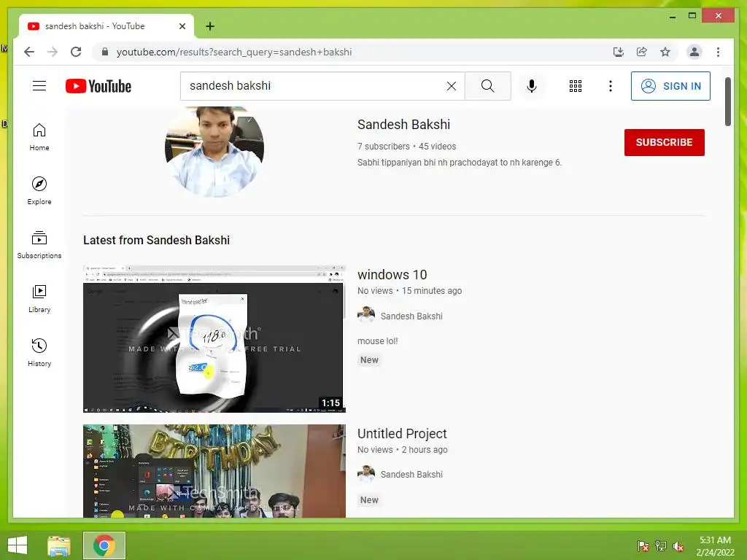747x560 pixels.
Task: Click the magnifying glass search button
Action: [x=487, y=86]
